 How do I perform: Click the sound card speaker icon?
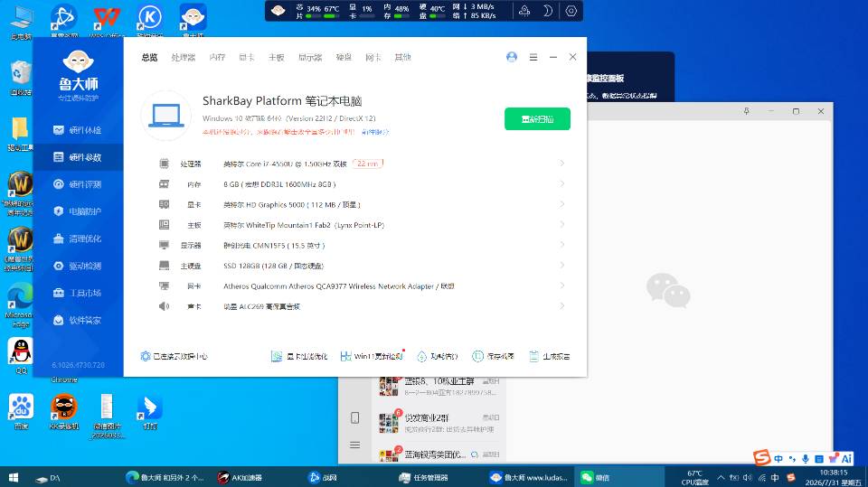pyautogui.click(x=164, y=306)
